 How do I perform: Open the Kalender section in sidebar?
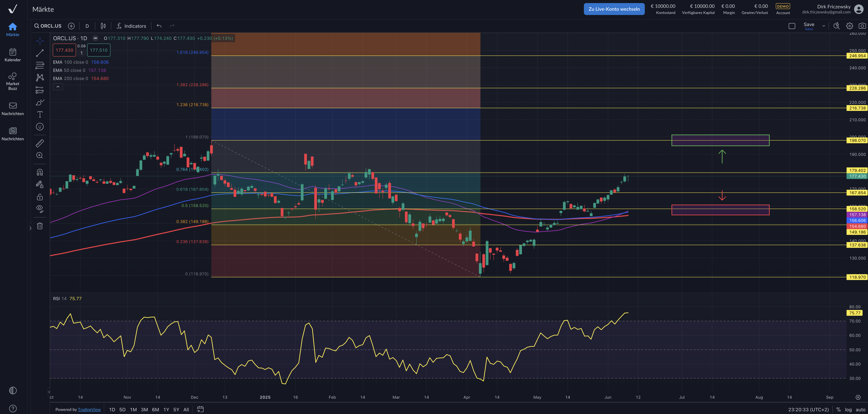click(x=13, y=55)
